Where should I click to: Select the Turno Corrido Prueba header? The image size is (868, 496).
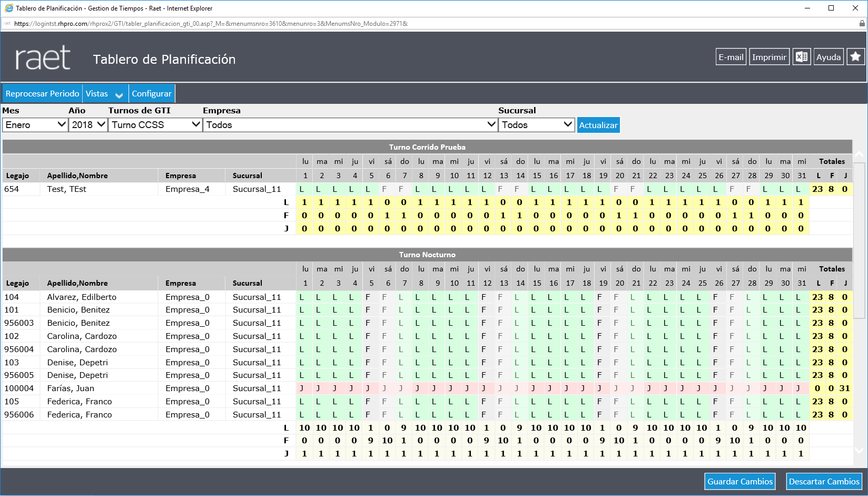427,147
